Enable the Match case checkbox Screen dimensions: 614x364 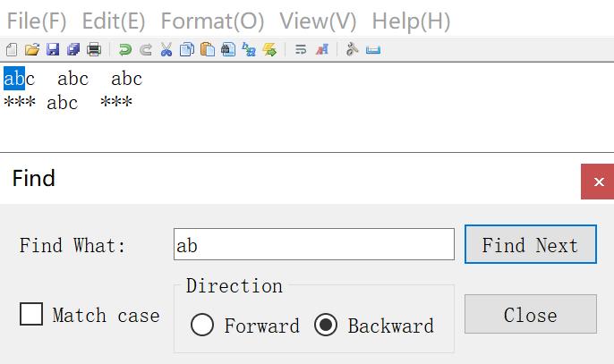31,314
